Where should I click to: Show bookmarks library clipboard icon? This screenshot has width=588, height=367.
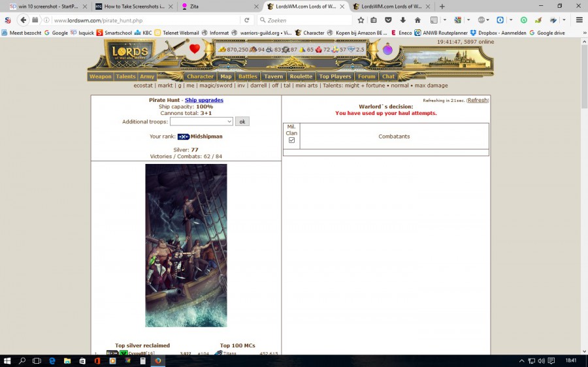coord(374,20)
